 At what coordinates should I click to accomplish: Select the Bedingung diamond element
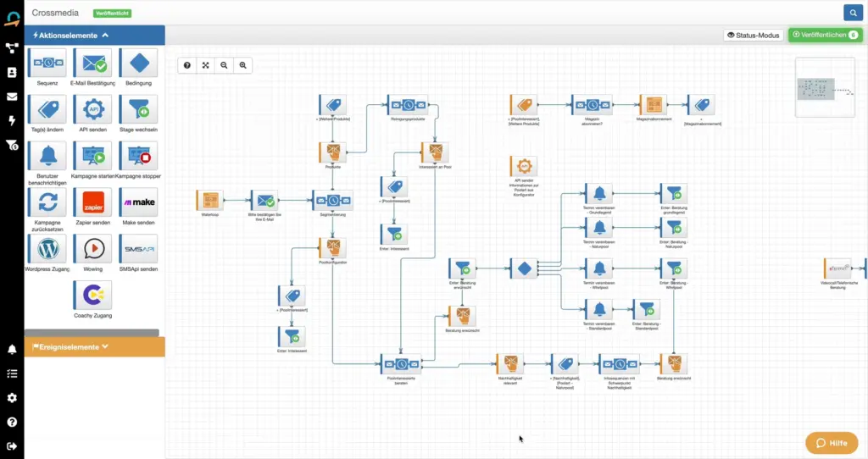point(138,63)
